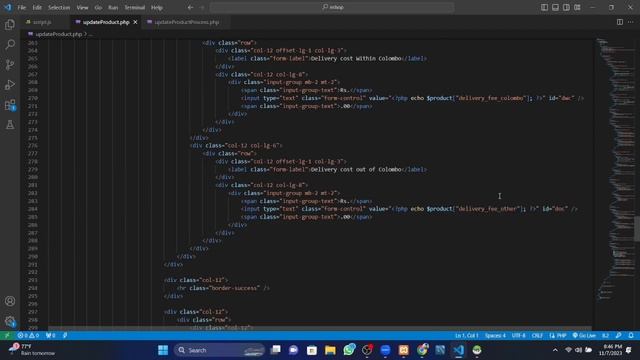The width and height of the screenshot is (640, 360).
Task: Click the command center search box
Action: click(332, 7)
